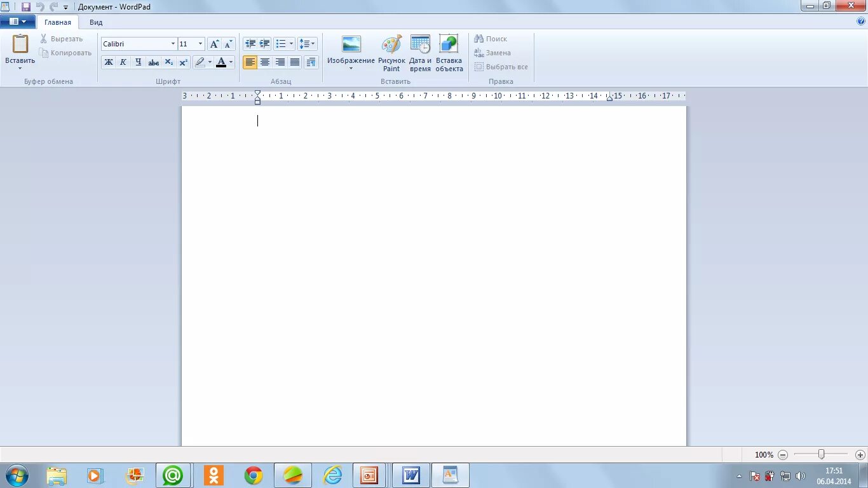Open the highlight color dropdown arrow
The width and height of the screenshot is (868, 488).
210,62
